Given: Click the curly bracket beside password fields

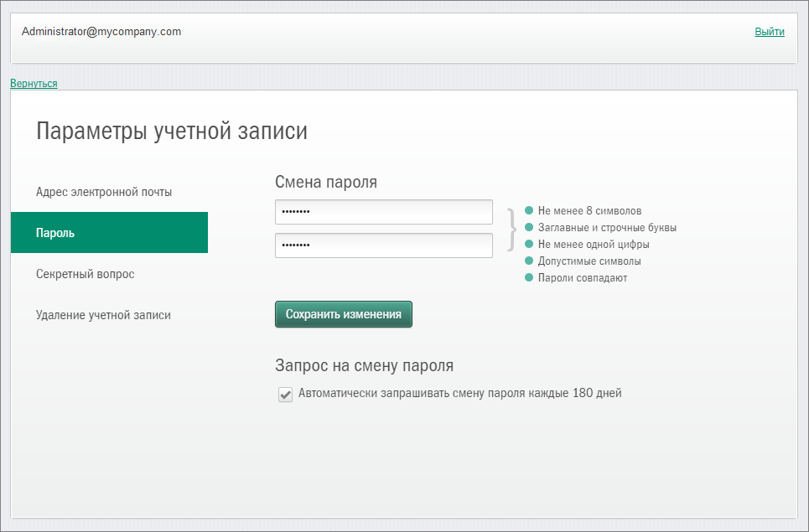Looking at the screenshot, I should pyautogui.click(x=511, y=229).
